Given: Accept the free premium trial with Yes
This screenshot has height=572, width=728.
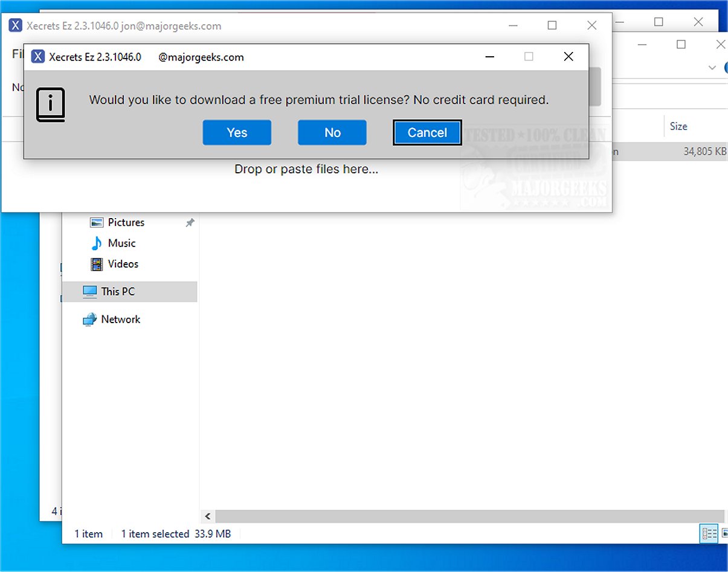Looking at the screenshot, I should click(x=237, y=133).
